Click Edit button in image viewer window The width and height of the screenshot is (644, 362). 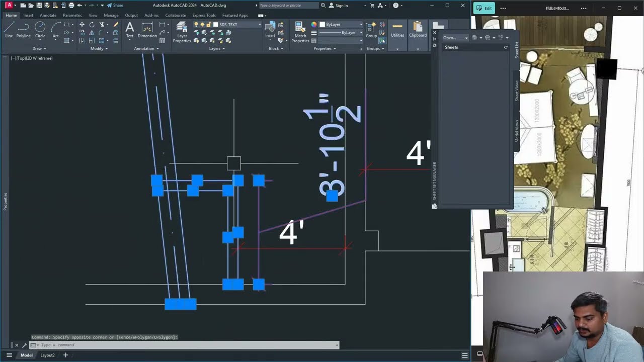(x=484, y=8)
